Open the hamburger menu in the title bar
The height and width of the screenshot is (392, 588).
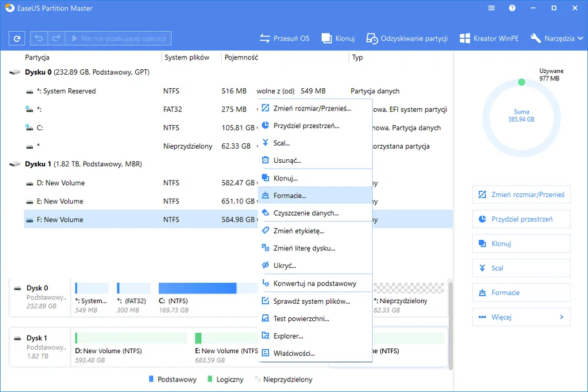(x=492, y=8)
